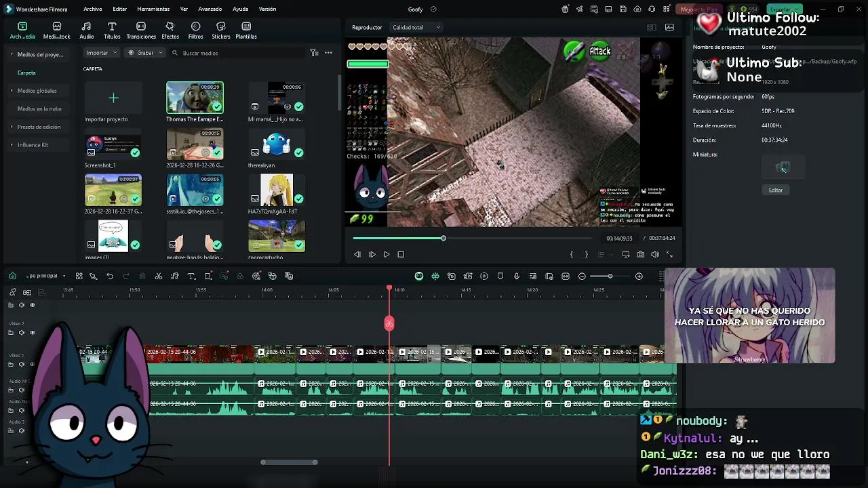868x488 pixels.
Task: Open the stock media tab
Action: click(57, 30)
